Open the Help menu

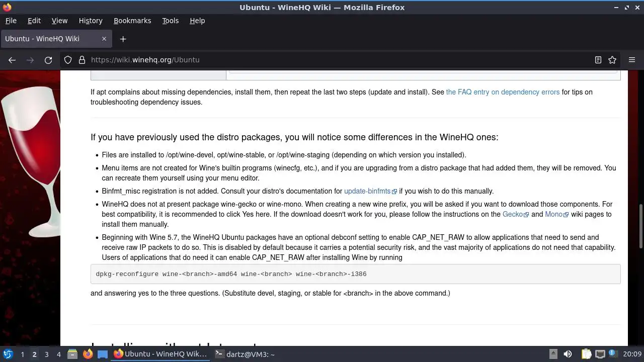[x=197, y=21]
